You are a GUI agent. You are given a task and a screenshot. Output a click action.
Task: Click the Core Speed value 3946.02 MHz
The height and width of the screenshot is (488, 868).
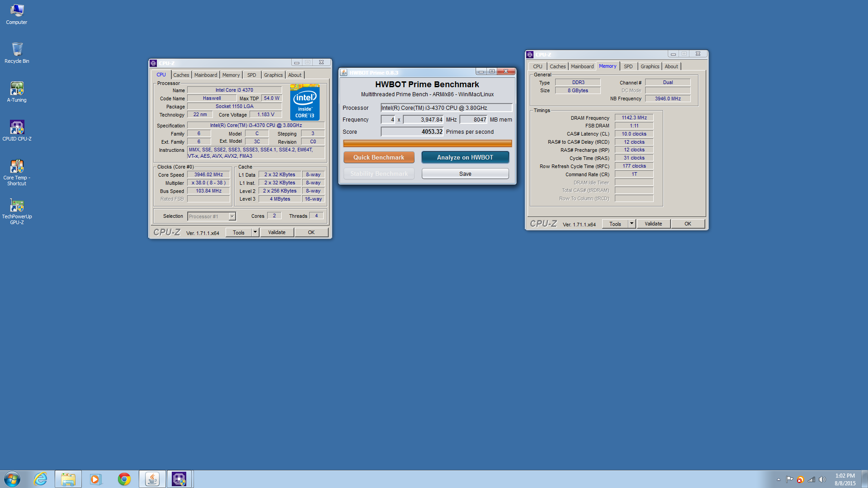click(x=208, y=174)
